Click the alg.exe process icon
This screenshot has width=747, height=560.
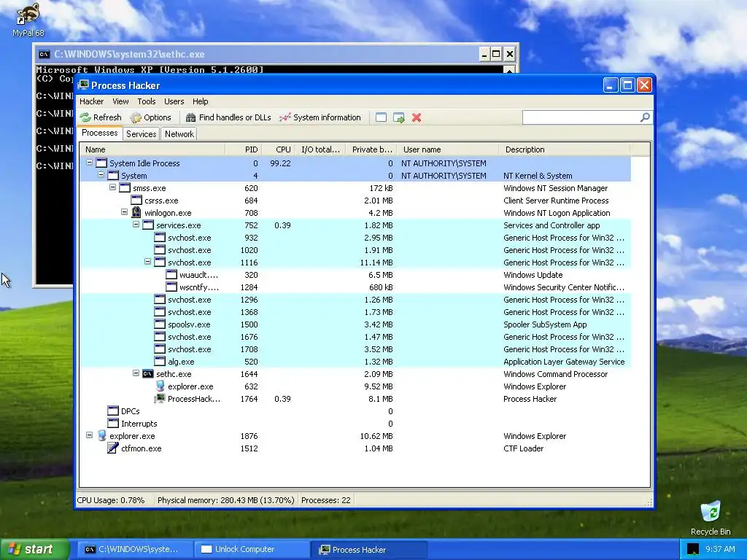160,361
